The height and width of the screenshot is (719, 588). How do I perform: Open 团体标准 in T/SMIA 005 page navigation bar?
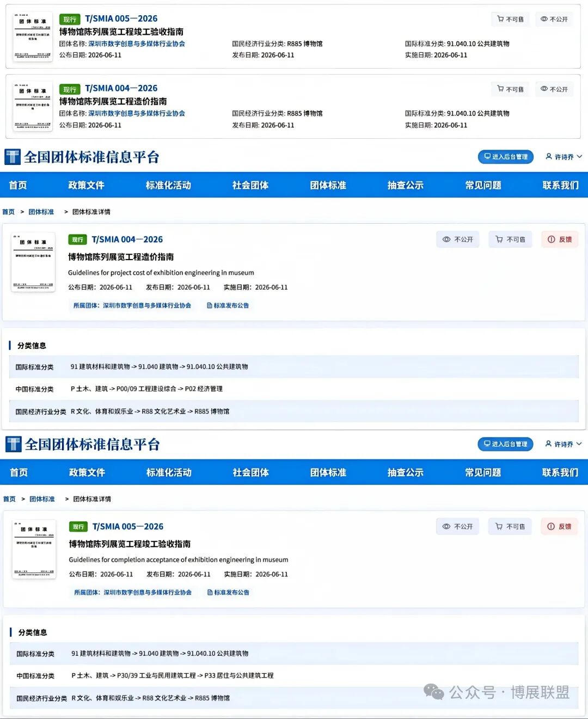[x=328, y=472]
